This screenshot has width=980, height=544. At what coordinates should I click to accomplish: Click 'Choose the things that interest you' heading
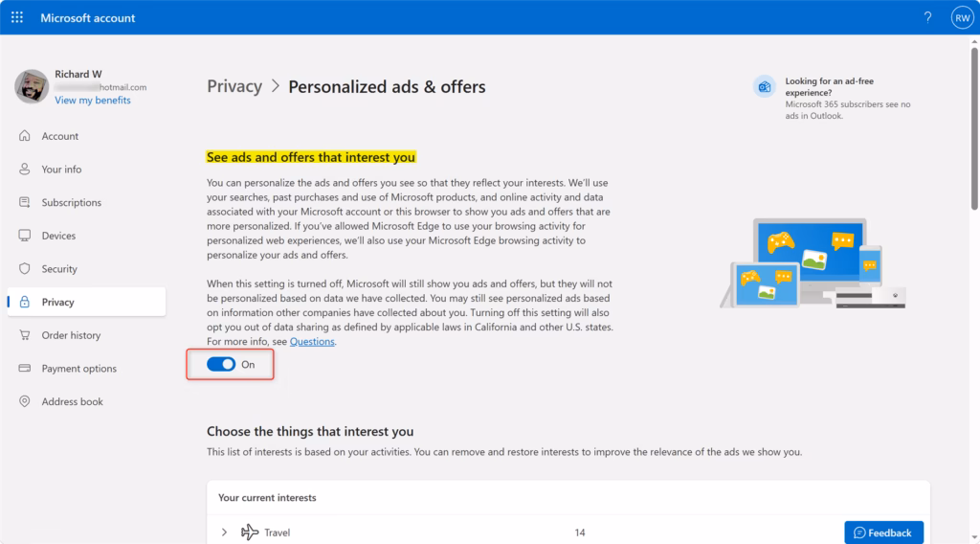(x=310, y=431)
